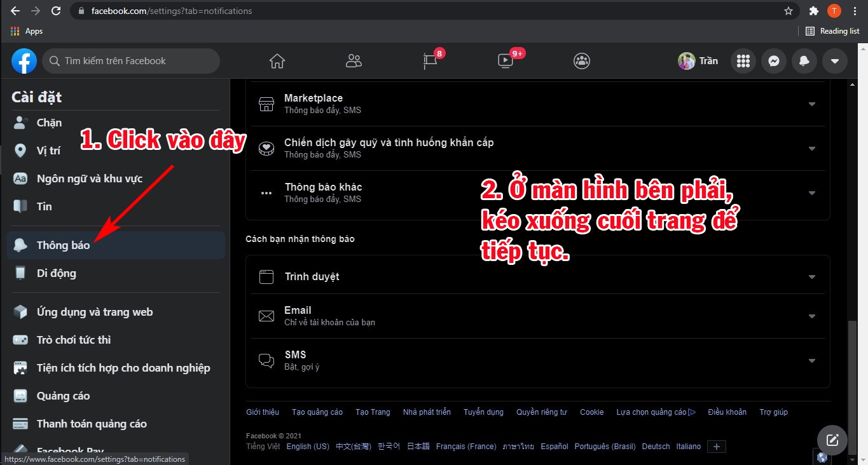Open Ứng dụng và trang web settings
The width and height of the screenshot is (868, 465).
click(116, 312)
